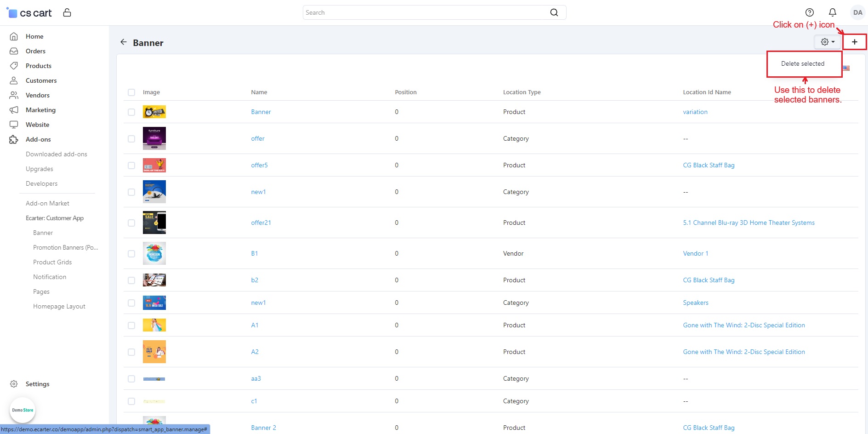Screen dimensions: 868x434
Task: Click inside the top Search field
Action: click(423, 12)
